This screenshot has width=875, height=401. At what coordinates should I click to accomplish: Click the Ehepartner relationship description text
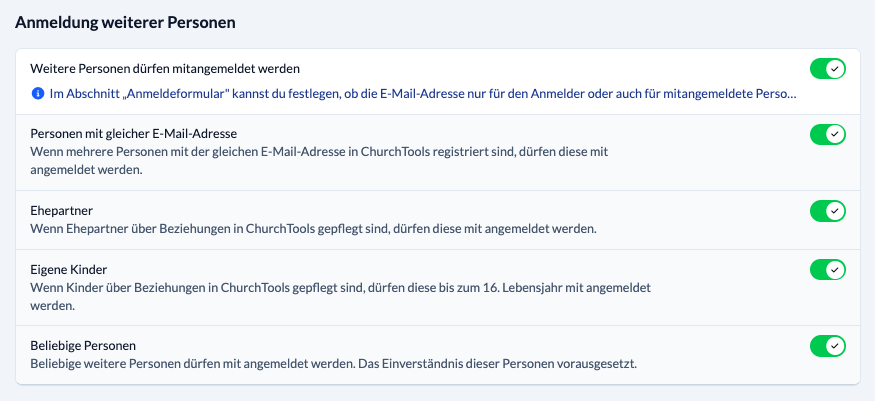click(313, 229)
